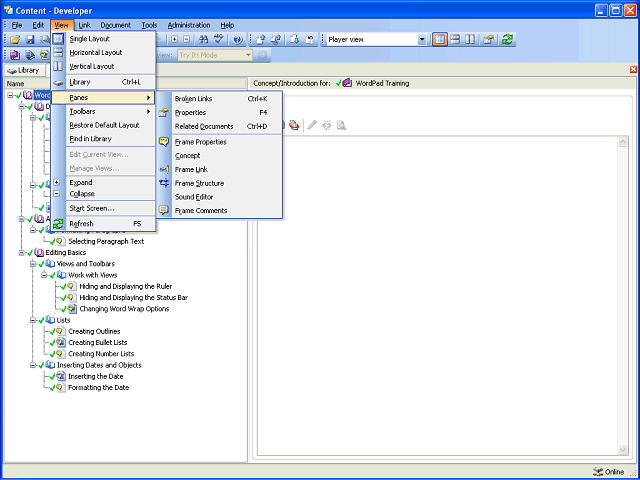Run the ABC spelling check icon
This screenshot has width=640, height=480.
pyautogui.click(x=219, y=39)
